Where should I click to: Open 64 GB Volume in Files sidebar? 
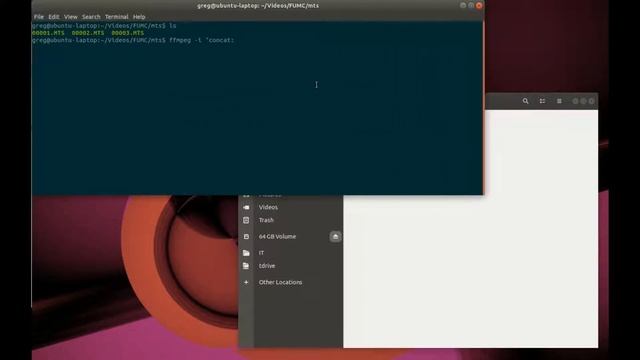pos(277,236)
